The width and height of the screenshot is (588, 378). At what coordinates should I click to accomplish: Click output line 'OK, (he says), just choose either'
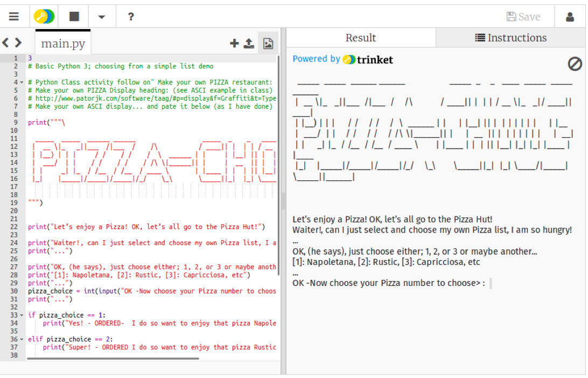[x=415, y=251]
